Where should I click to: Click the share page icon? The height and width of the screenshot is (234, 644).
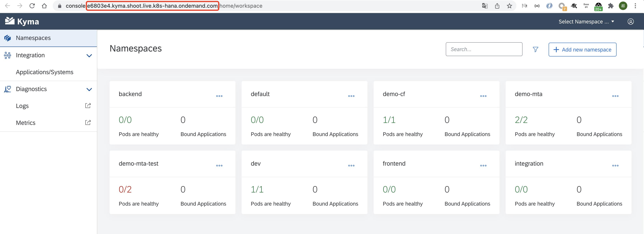pos(497,6)
